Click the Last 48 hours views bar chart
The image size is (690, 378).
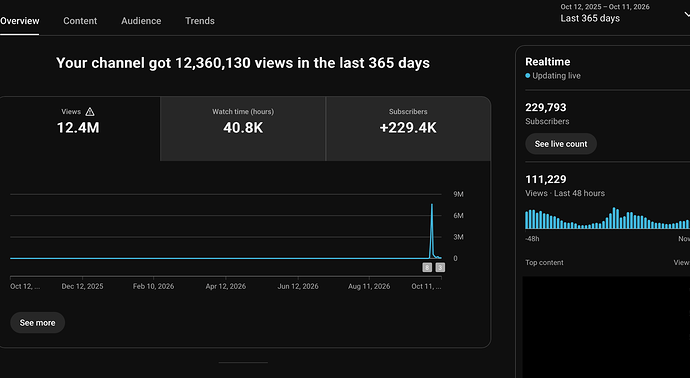pyautogui.click(x=607, y=218)
